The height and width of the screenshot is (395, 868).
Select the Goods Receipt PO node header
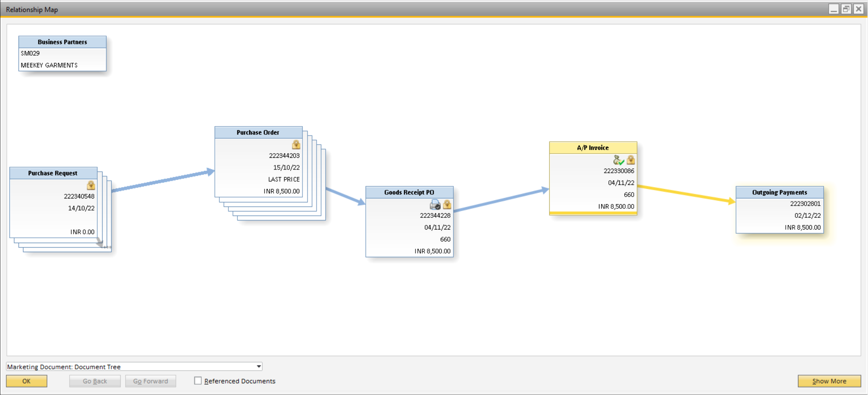pos(409,193)
